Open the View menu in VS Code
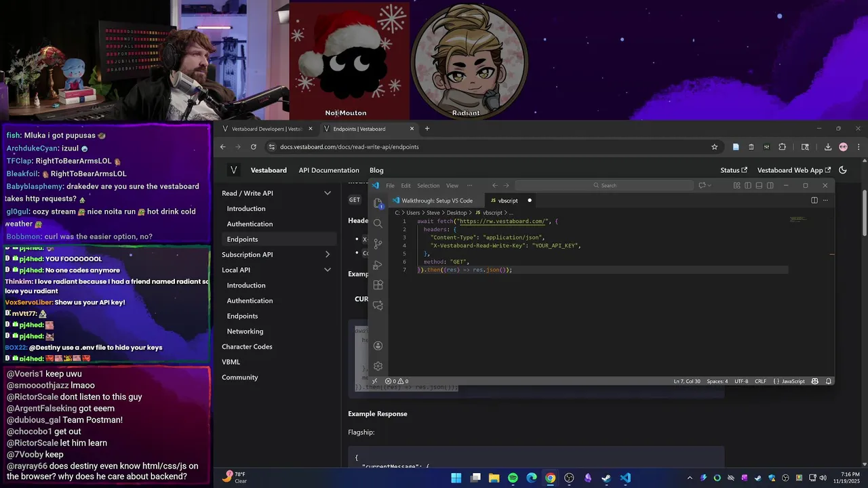 coord(452,185)
